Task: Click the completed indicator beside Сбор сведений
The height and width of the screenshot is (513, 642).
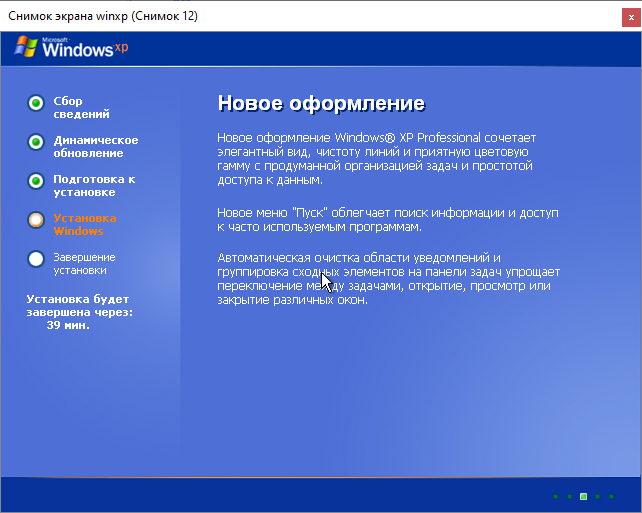Action: (36, 103)
